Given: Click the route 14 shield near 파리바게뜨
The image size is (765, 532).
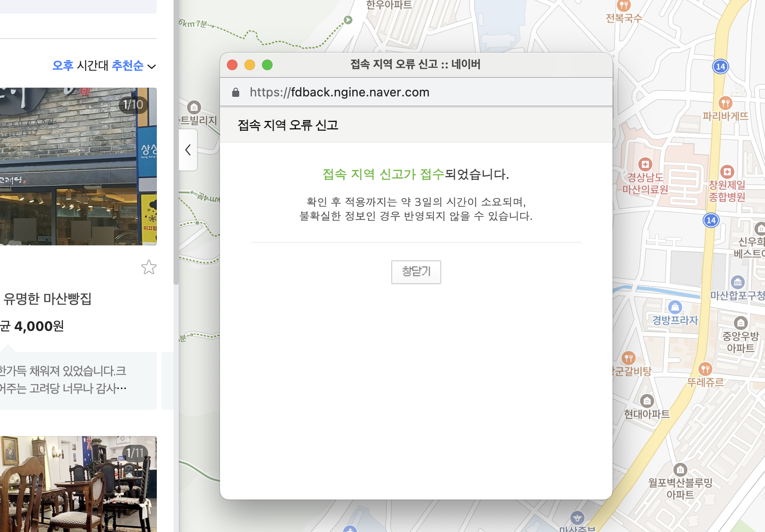Looking at the screenshot, I should tap(721, 67).
